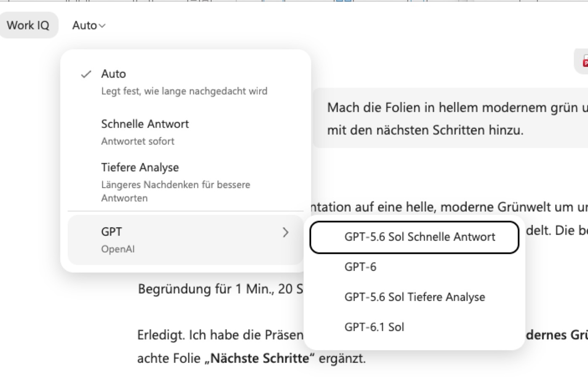Screen dimensions: 588x377
Task: Select GPT-5.6 Sol Schnelle Antwort
Action: click(x=414, y=237)
